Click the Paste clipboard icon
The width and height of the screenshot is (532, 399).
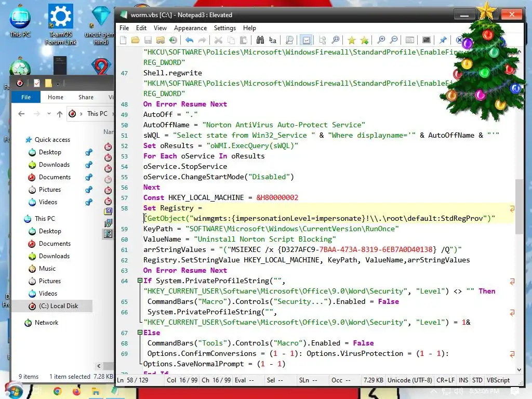pos(244,41)
